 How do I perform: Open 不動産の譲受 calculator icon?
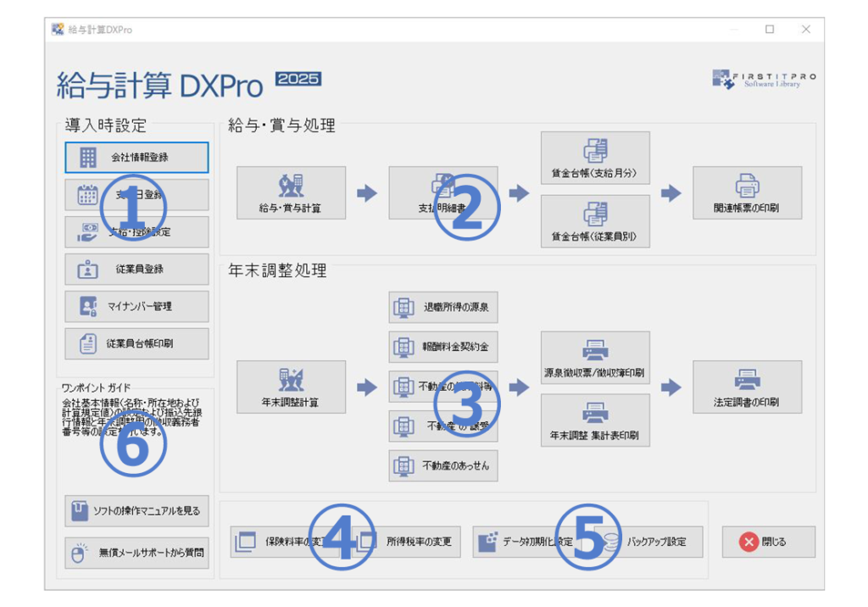403,426
